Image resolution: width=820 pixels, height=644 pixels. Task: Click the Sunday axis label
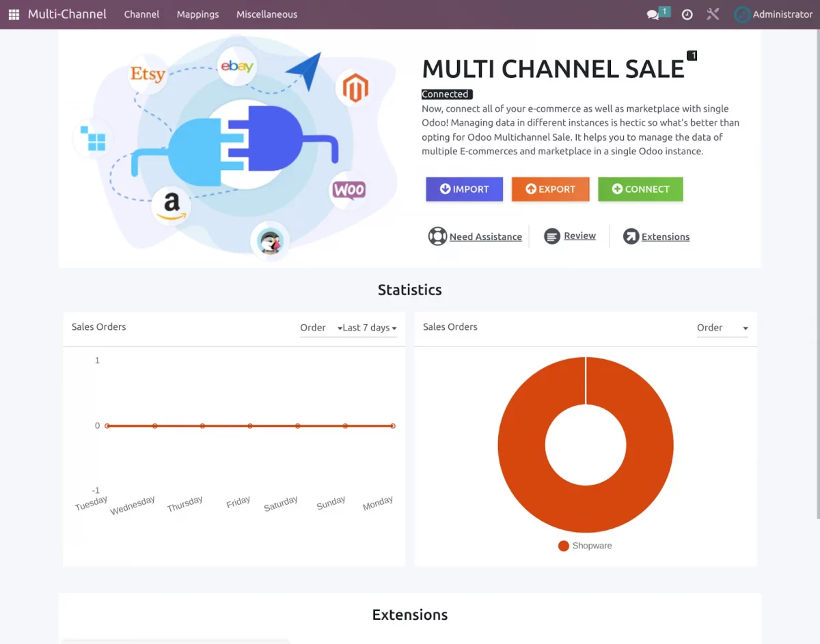[331, 503]
